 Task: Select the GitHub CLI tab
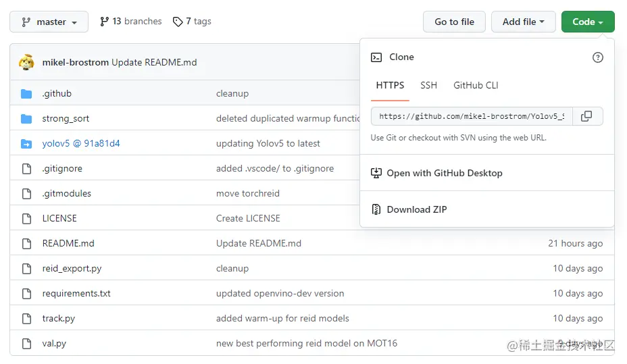(476, 85)
